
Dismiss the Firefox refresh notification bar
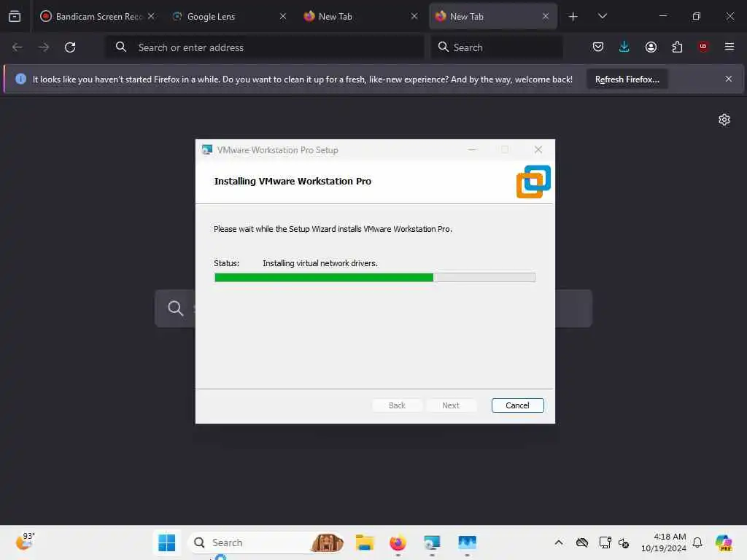[x=729, y=79]
